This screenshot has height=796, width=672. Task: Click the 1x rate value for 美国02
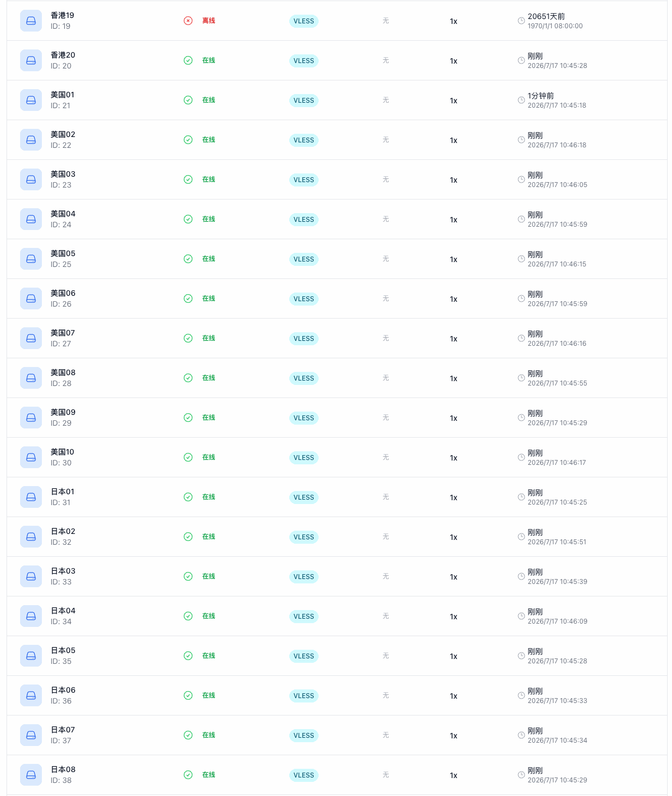point(453,140)
